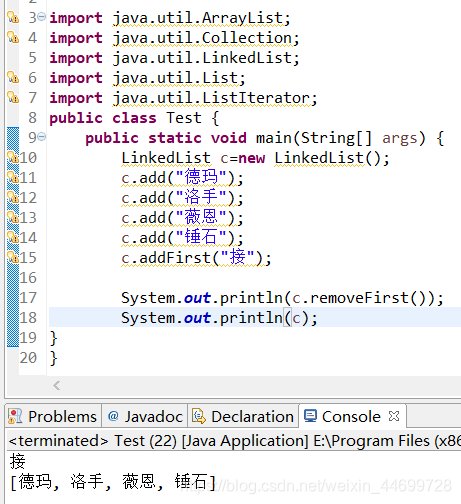Click the string "洛手" on line 12
This screenshot has height=504, width=461.
tap(201, 198)
